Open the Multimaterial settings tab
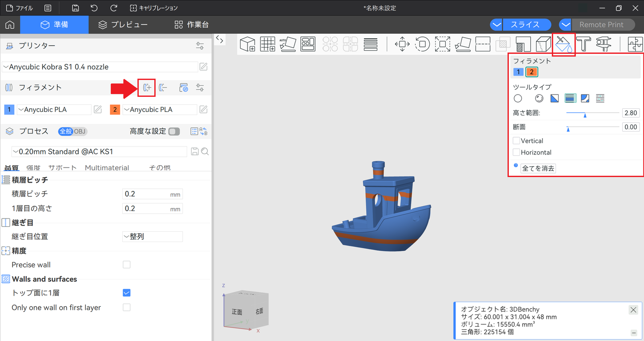 (x=107, y=167)
